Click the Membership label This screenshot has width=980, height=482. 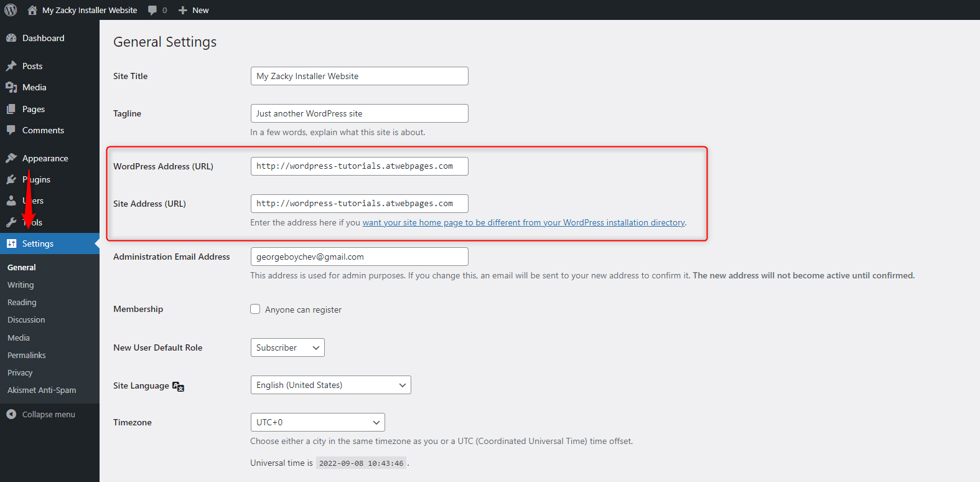click(138, 309)
